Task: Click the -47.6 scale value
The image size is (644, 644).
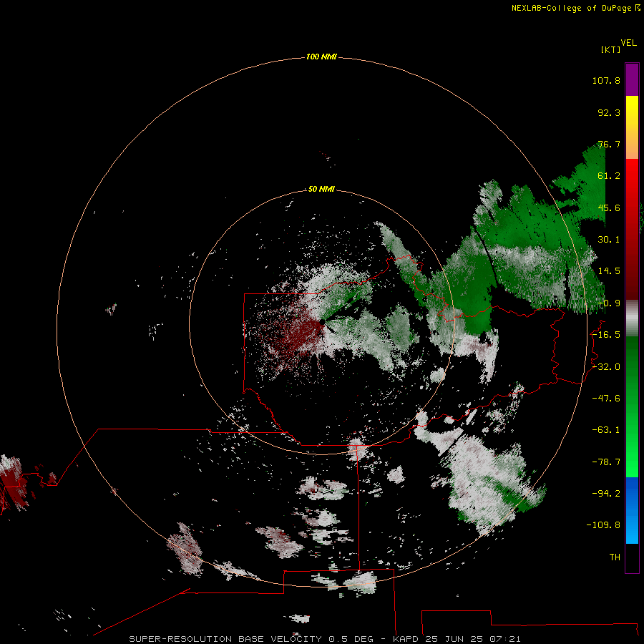Action: (x=606, y=399)
